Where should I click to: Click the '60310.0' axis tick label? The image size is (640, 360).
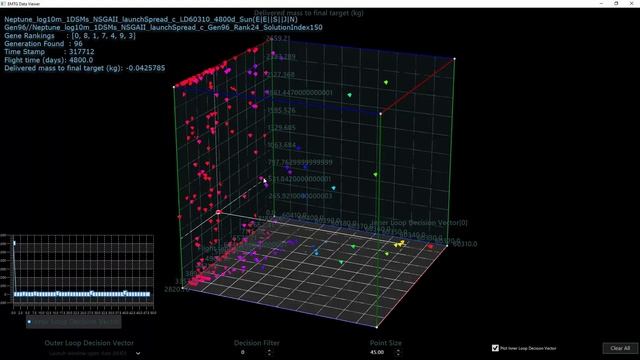(464, 244)
